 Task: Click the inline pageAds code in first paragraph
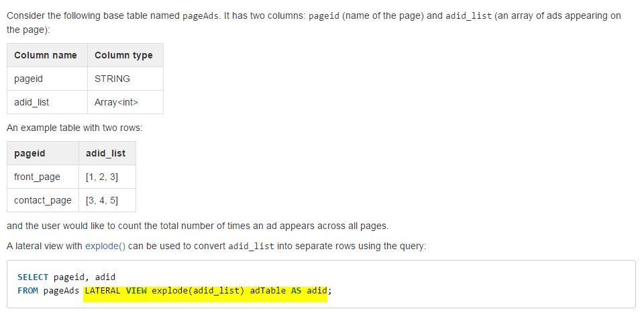(201, 15)
